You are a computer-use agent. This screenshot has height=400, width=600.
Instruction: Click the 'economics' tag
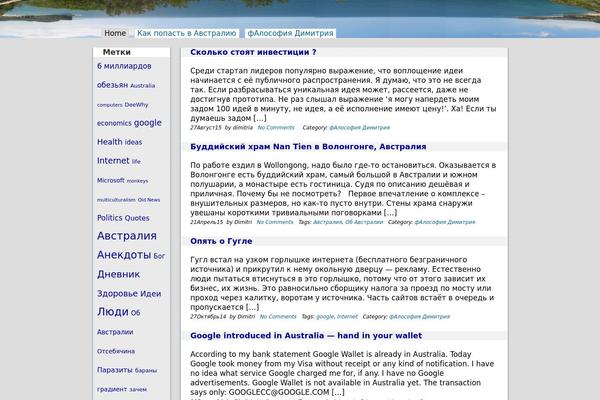[114, 123]
